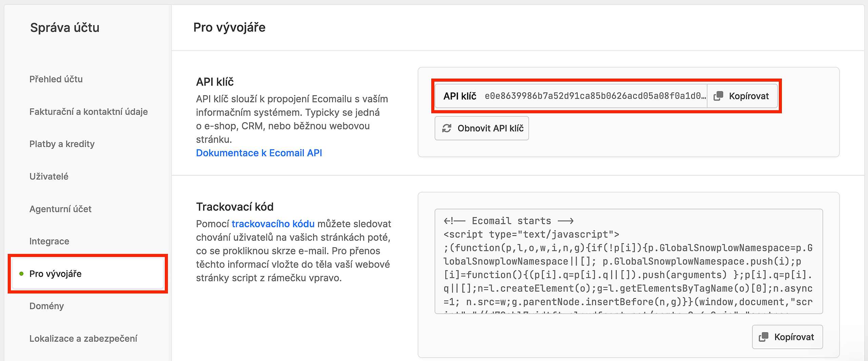Screen dimensions: 868x361
Task: Click inside the tracking code box
Action: tap(628, 261)
